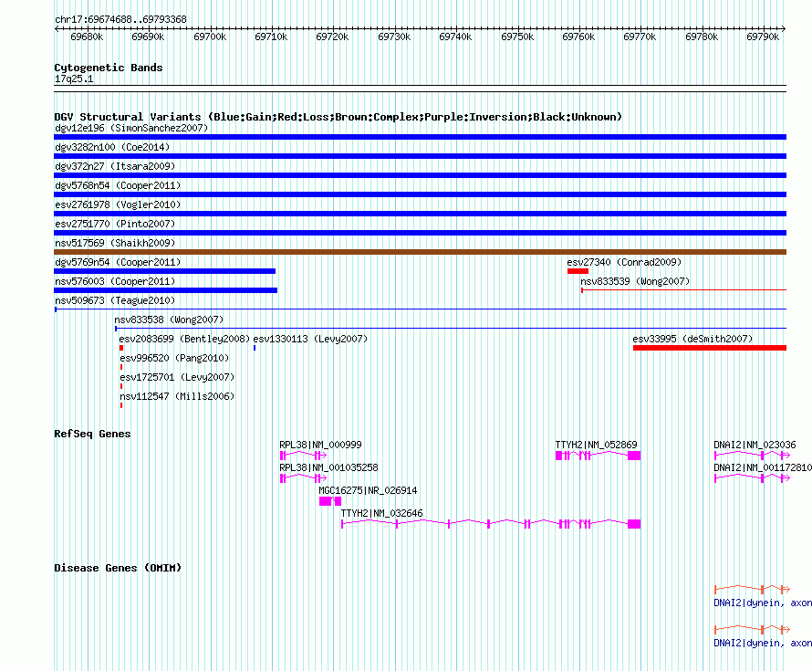Select the esv2761978 (Vogler2010) label

(x=118, y=204)
